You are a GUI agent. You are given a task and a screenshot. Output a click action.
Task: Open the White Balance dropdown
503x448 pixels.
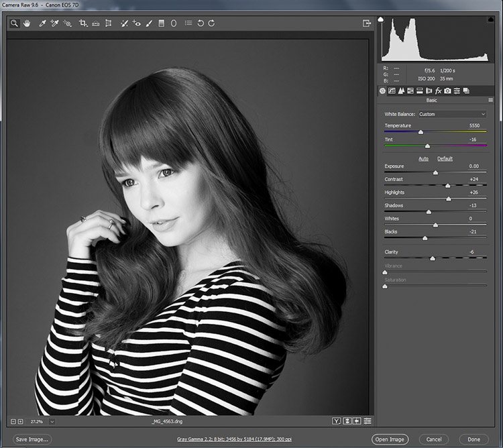[452, 114]
